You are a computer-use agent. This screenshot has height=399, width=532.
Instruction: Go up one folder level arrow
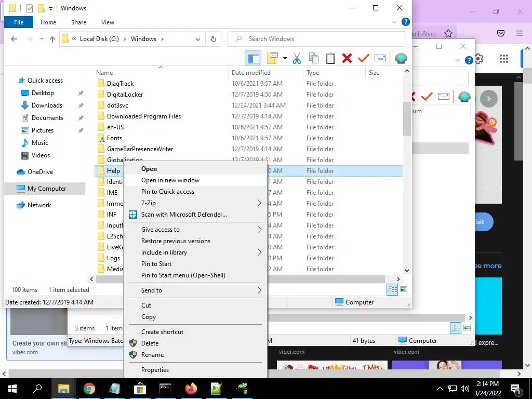(x=52, y=39)
